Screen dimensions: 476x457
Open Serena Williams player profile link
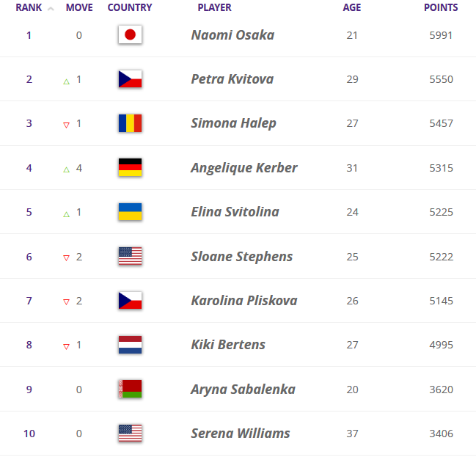[x=240, y=433]
